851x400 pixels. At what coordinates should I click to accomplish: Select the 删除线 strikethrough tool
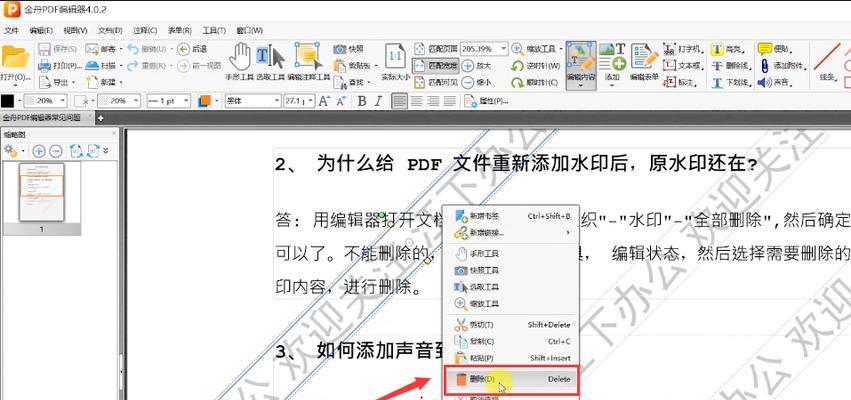(x=731, y=66)
